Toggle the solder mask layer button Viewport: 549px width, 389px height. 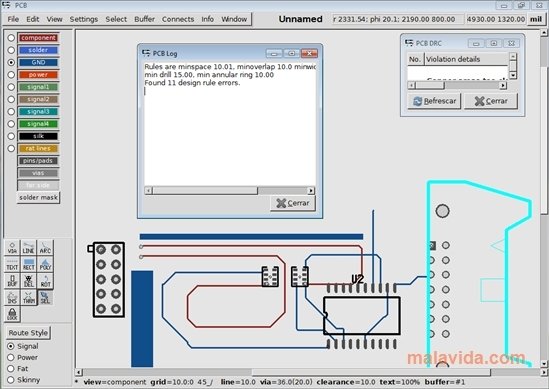tap(39, 197)
